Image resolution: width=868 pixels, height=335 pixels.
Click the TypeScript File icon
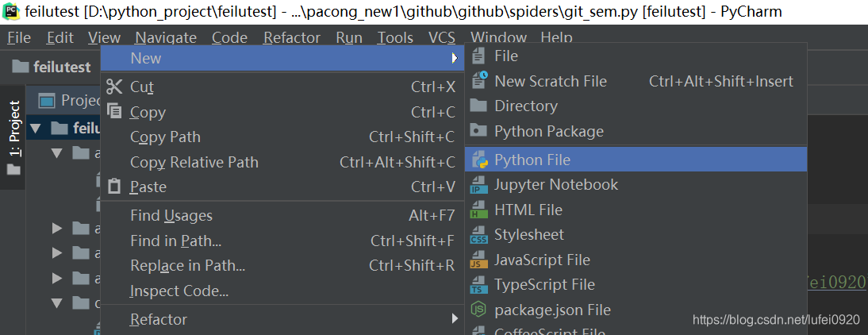[x=478, y=285]
